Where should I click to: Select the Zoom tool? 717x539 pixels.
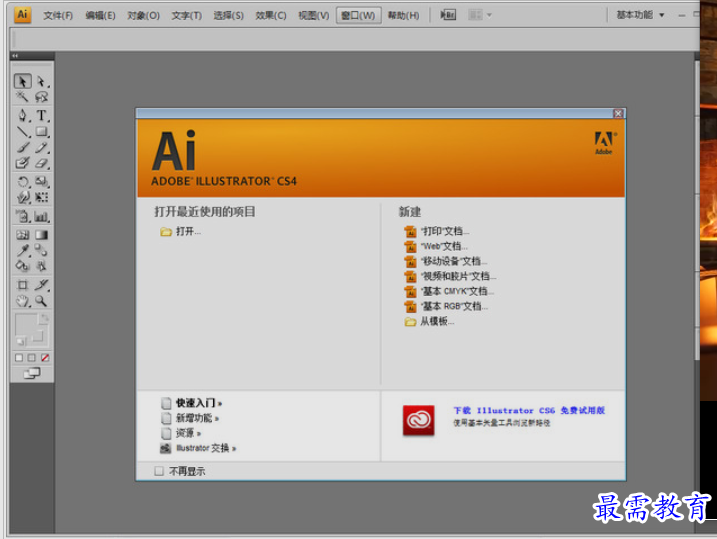42,301
